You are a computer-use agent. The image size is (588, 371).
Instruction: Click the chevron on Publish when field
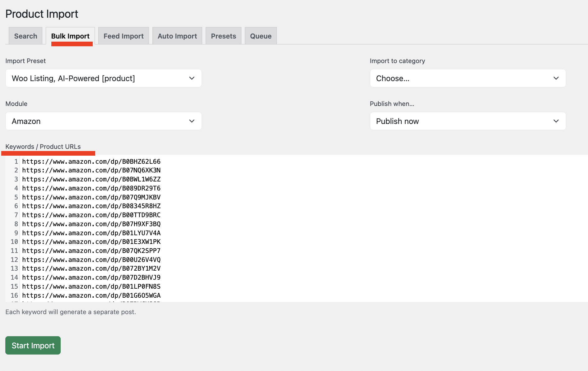(x=556, y=121)
